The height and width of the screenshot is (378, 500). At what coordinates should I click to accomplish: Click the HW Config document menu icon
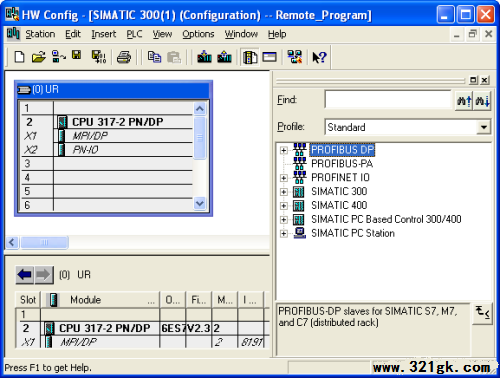[13, 34]
